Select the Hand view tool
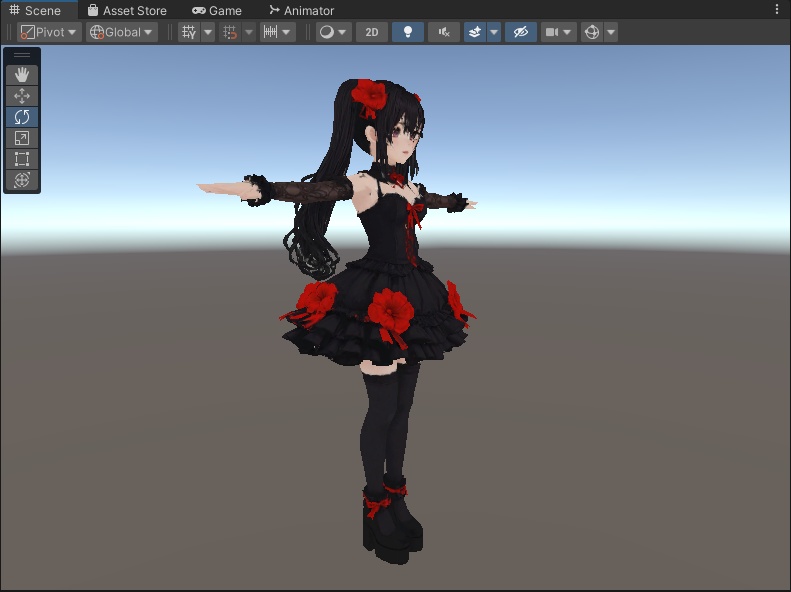Image resolution: width=791 pixels, height=592 pixels. tap(22, 75)
